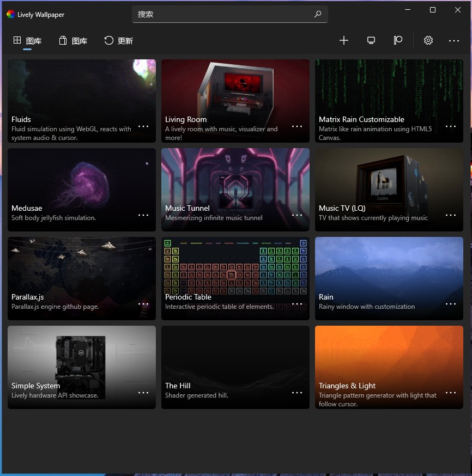Click the Lively Wallpaper app logo
Image resolution: width=472 pixels, height=476 pixels.
pyautogui.click(x=10, y=14)
